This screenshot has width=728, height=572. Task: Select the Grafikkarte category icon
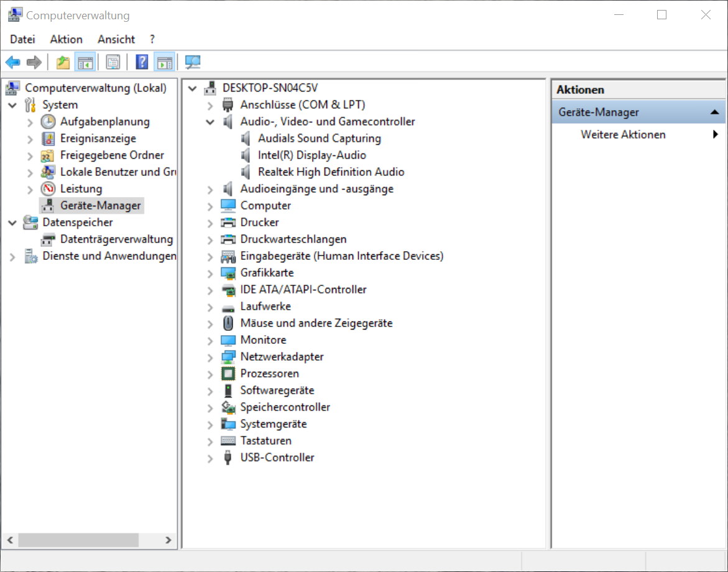coord(228,273)
